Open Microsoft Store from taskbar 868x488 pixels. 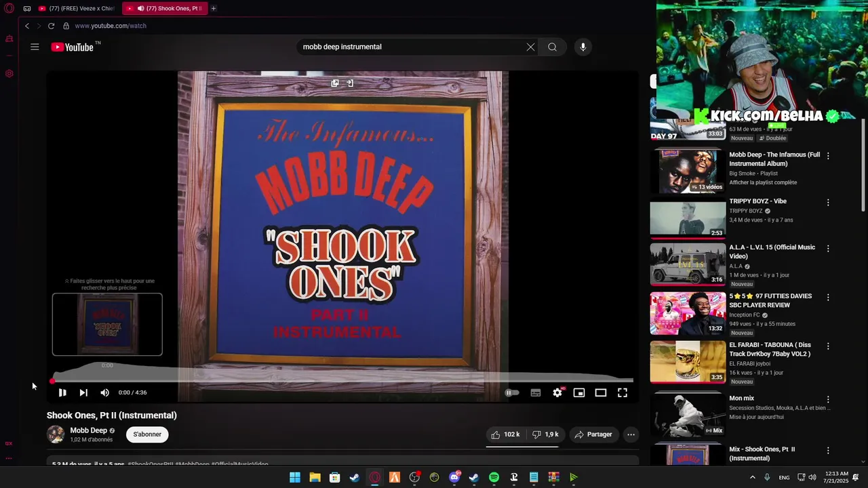pos(334,477)
